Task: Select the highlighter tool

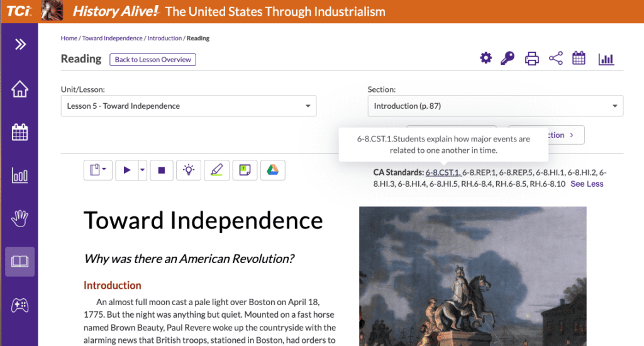Action: point(216,170)
